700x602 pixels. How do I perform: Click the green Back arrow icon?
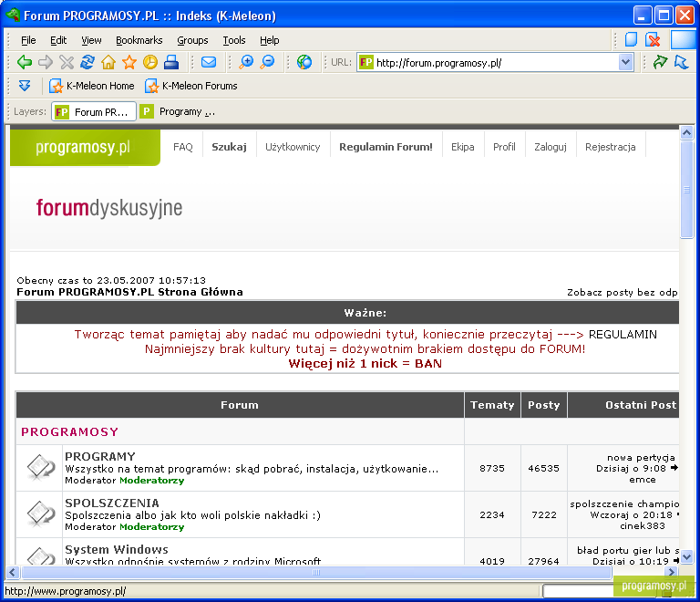(x=24, y=62)
